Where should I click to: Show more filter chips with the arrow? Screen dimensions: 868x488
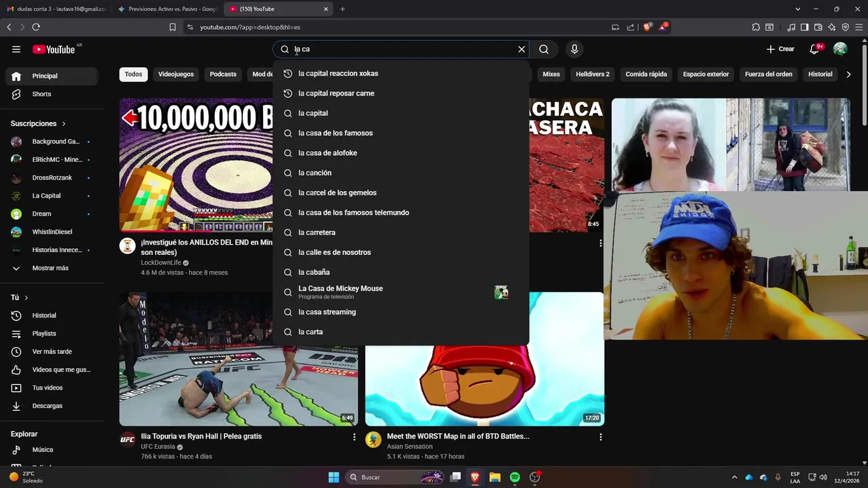pyautogui.click(x=848, y=74)
